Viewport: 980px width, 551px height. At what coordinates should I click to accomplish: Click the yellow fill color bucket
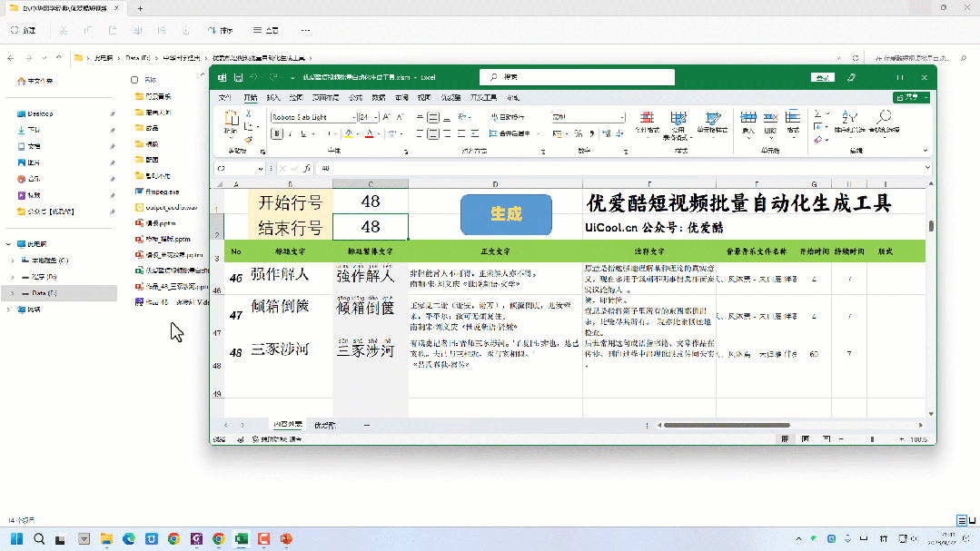point(349,133)
